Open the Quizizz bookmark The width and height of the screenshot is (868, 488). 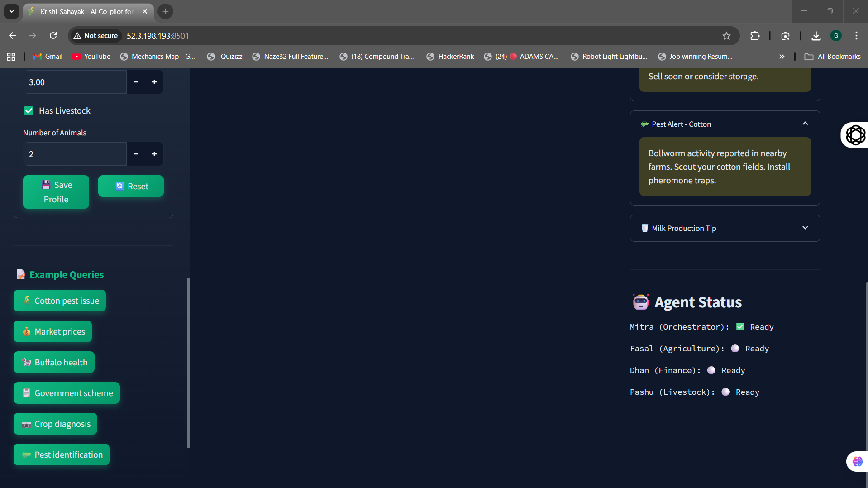224,57
